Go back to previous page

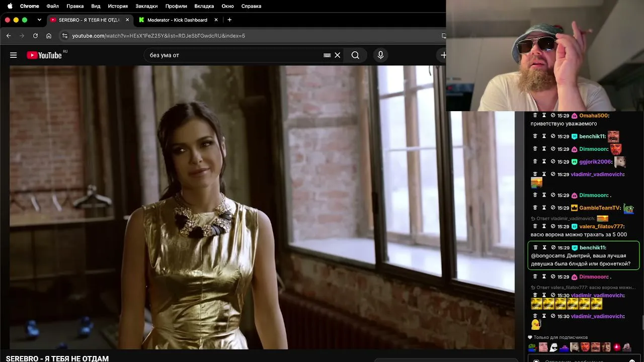tap(9, 36)
